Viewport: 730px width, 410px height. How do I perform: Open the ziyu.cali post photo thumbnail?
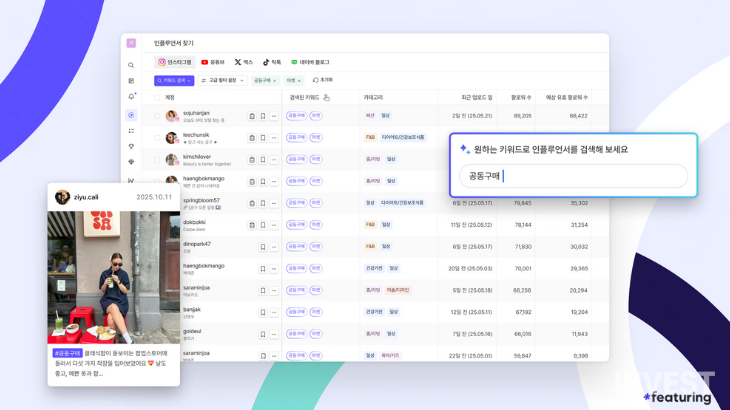pyautogui.click(x=113, y=277)
